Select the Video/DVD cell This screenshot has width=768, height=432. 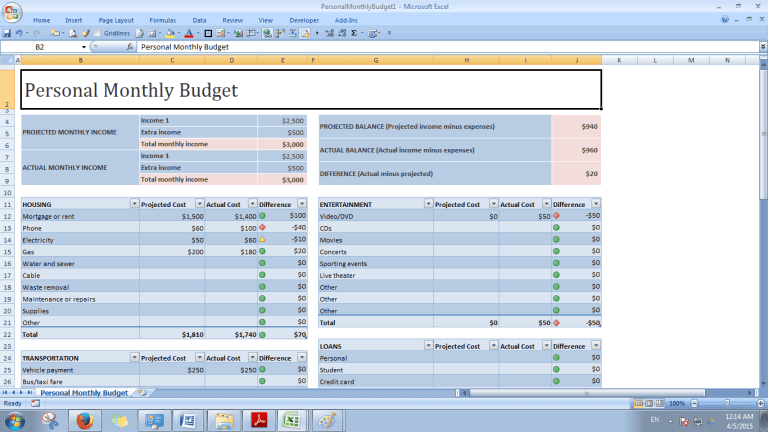(x=376, y=216)
